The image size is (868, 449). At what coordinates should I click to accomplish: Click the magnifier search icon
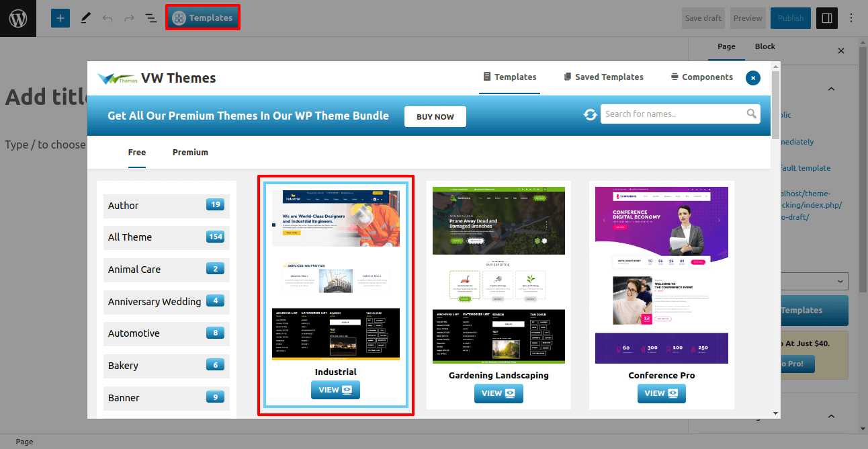coord(752,114)
